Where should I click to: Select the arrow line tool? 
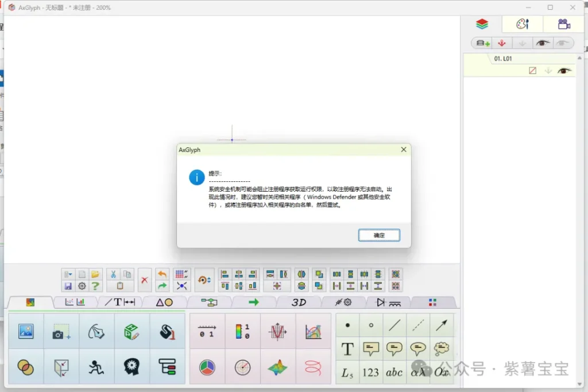click(441, 325)
